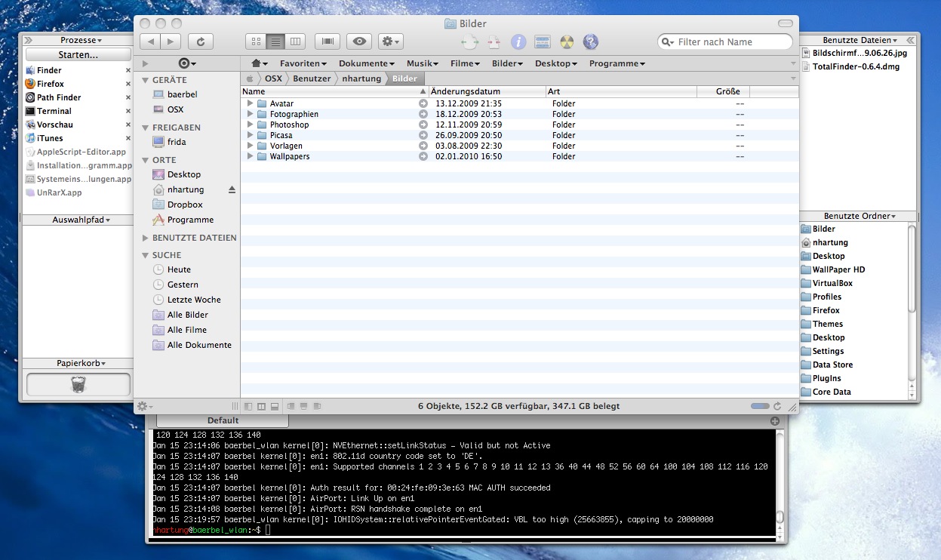Screen dimensions: 941x560
Task: Open the barcode-style toolbar button
Action: [327, 42]
